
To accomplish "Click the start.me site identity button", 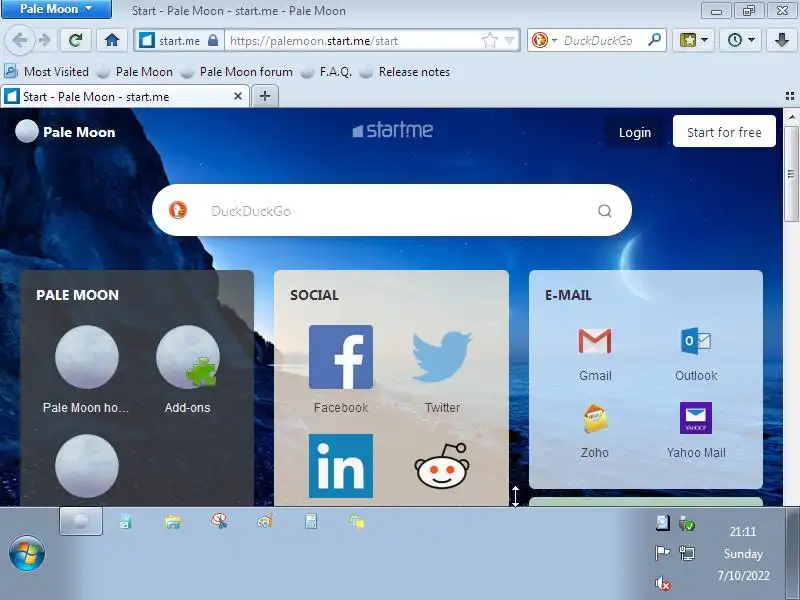I will 179,40.
